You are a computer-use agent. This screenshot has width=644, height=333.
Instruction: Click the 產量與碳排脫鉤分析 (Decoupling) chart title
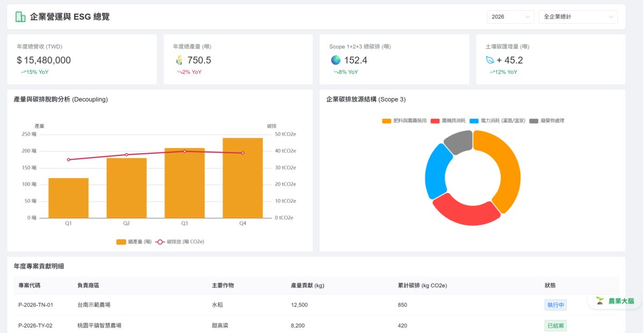[61, 99]
